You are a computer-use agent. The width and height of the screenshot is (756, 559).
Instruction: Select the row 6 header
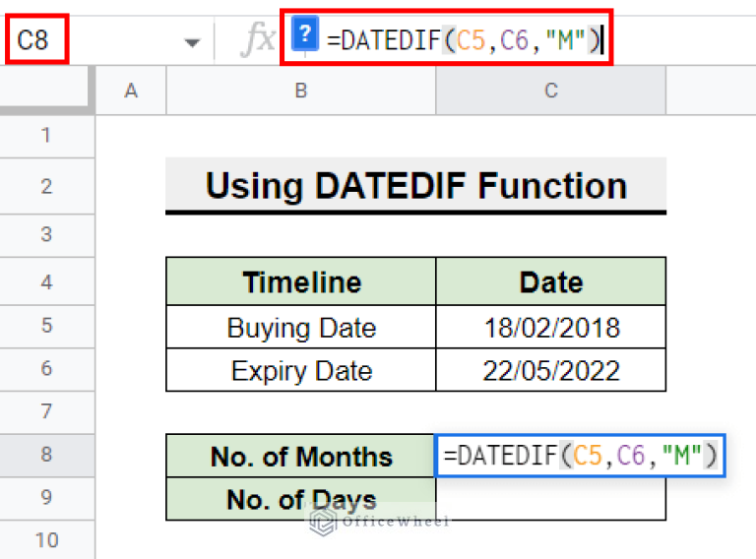coord(47,369)
